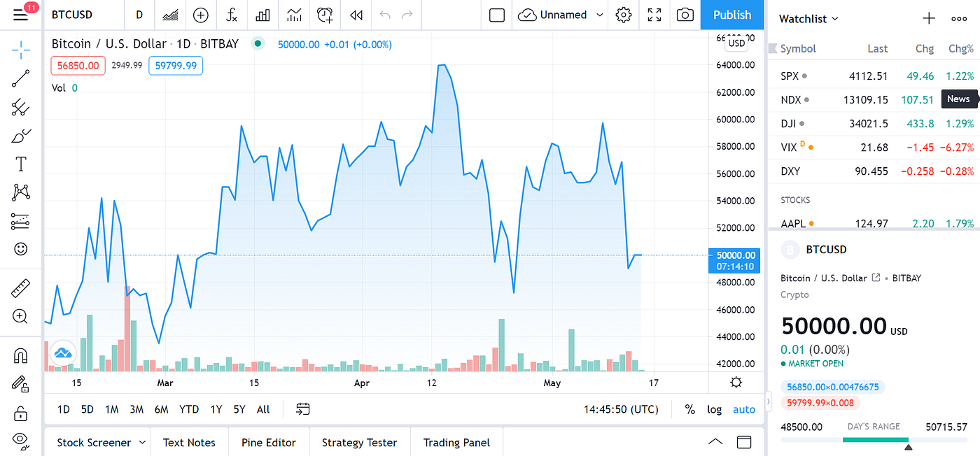Open the Unnamed layout dropdown
Viewport: 980px width, 456px height.
[x=561, y=15]
